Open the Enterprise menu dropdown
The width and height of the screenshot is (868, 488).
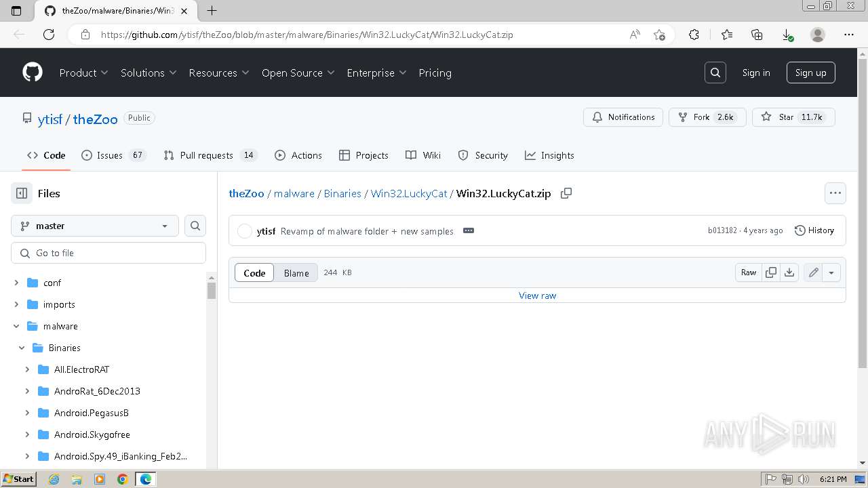pos(376,73)
